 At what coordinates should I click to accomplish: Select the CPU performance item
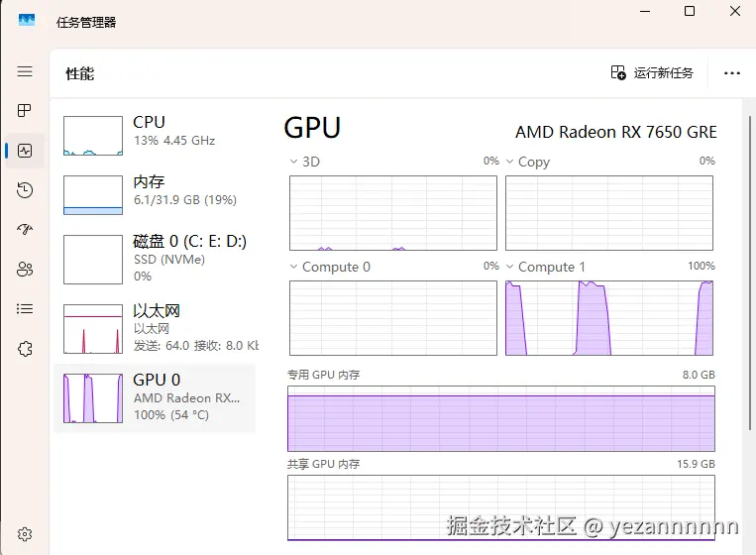point(154,136)
